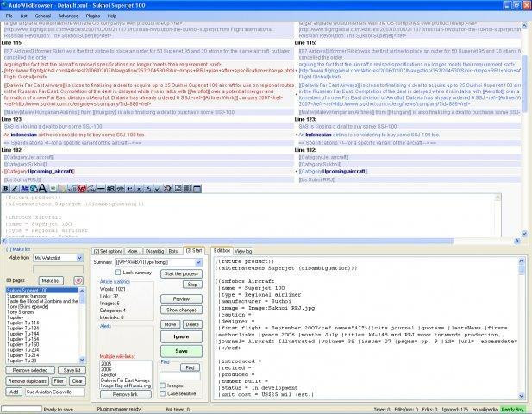Open the Help menu
This screenshot has height=414, width=532.
coord(112,16)
